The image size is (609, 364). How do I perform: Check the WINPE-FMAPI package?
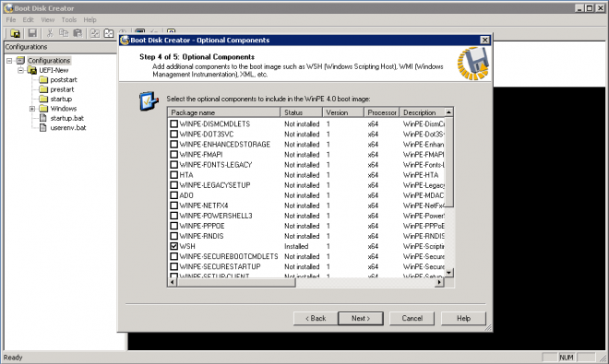click(x=174, y=155)
